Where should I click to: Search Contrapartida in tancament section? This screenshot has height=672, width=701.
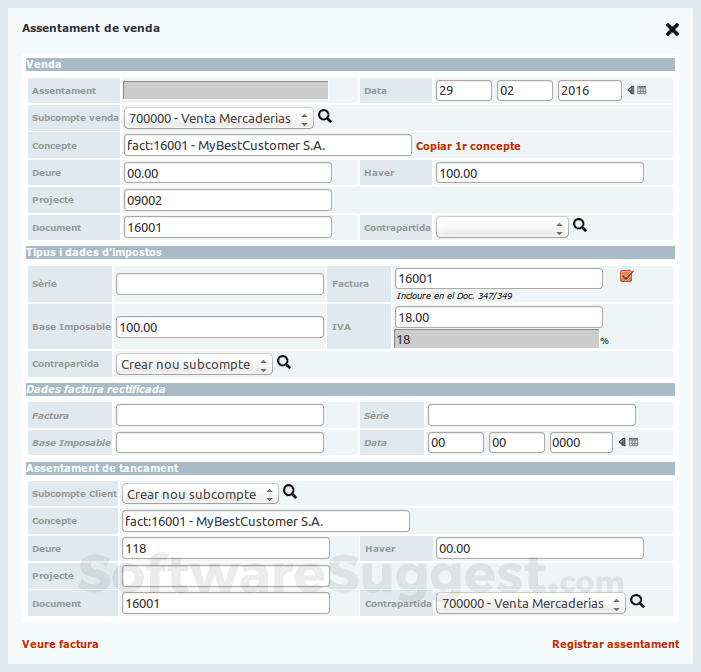tap(637, 601)
